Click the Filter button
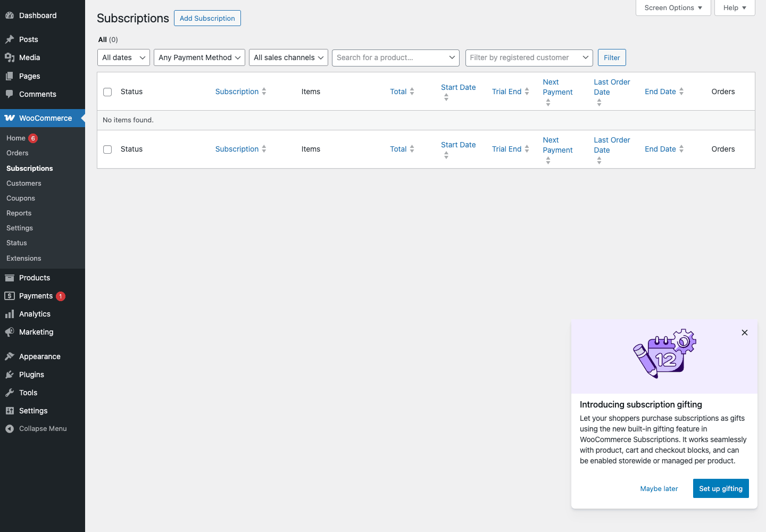 (x=612, y=57)
